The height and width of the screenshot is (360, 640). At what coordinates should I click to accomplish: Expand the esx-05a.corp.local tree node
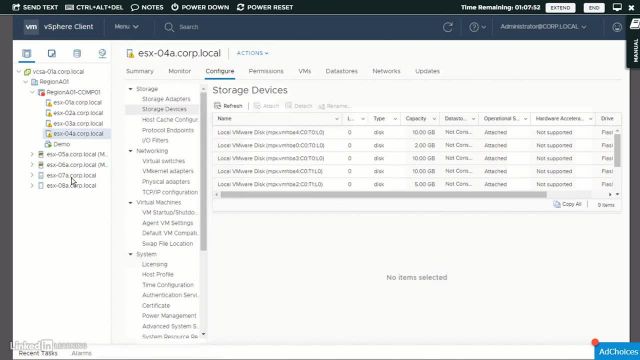pos(32,154)
